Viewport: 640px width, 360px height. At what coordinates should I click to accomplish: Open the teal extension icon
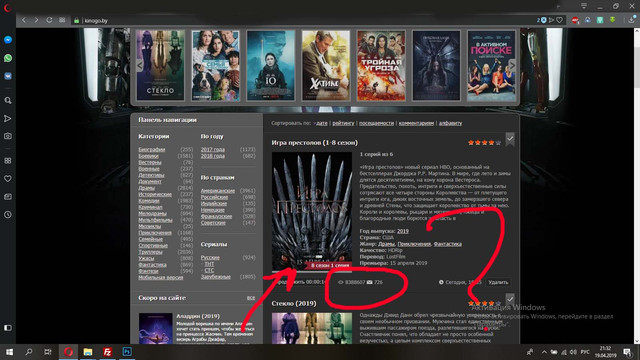click(600, 20)
